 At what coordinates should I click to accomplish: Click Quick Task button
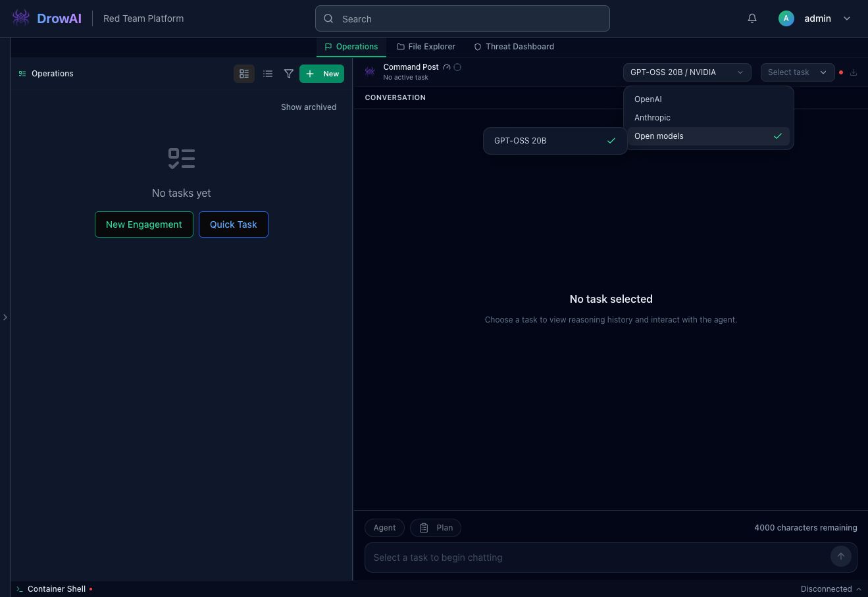[234, 224]
